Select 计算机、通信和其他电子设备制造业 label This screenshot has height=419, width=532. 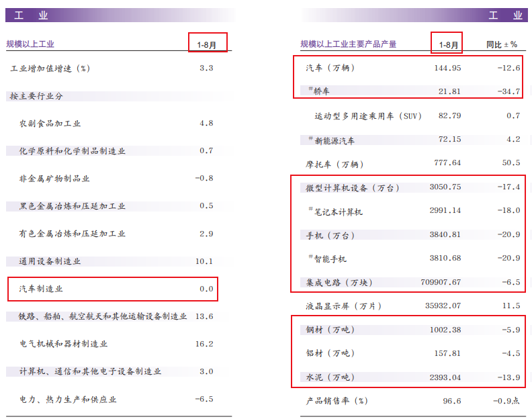point(90,371)
